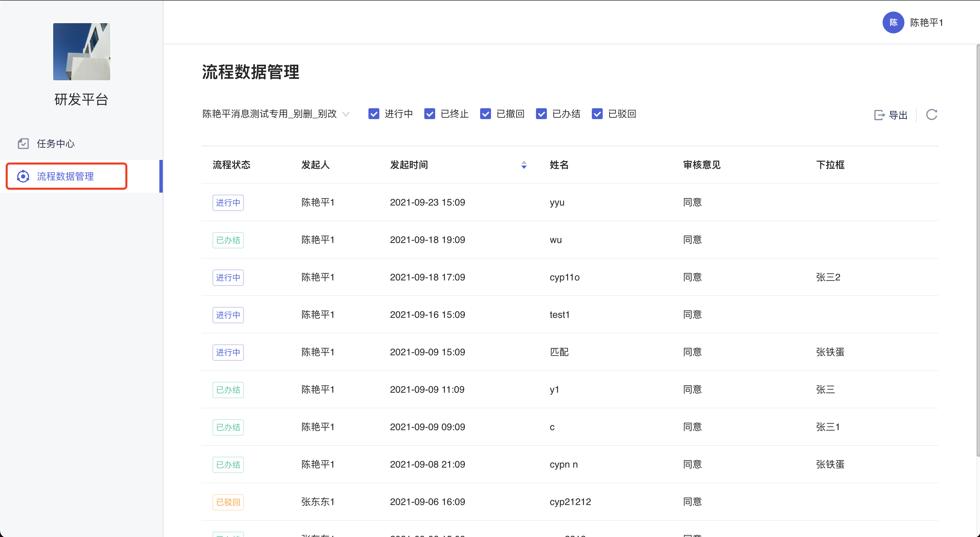Click the 发起时间 column header
This screenshot has height=537, width=980.
click(409, 165)
